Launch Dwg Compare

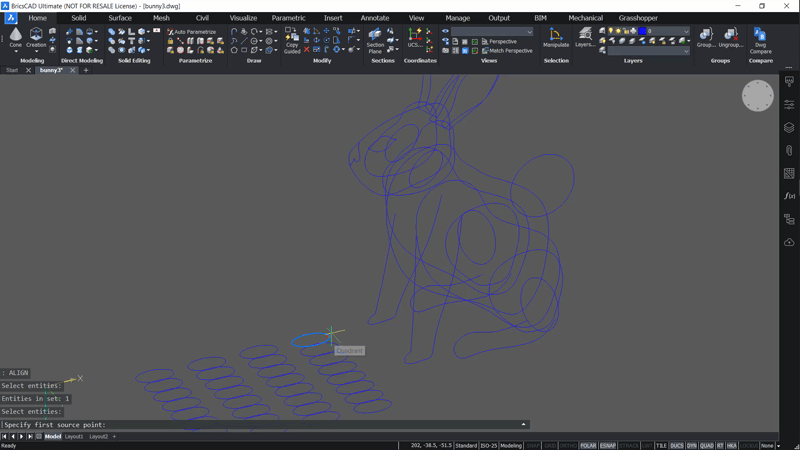[x=760, y=41]
